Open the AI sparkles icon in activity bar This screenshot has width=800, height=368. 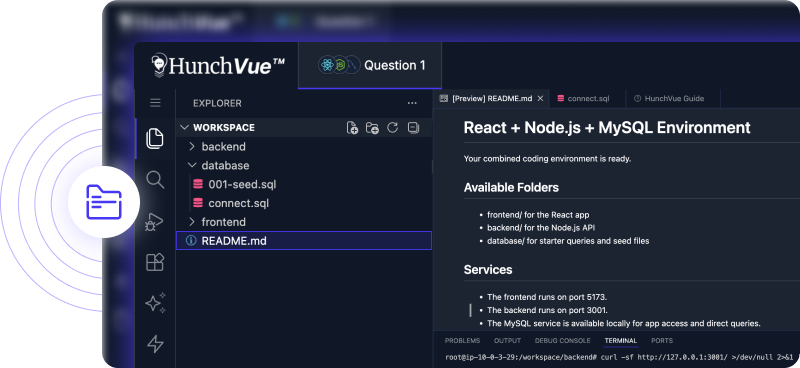(x=155, y=303)
